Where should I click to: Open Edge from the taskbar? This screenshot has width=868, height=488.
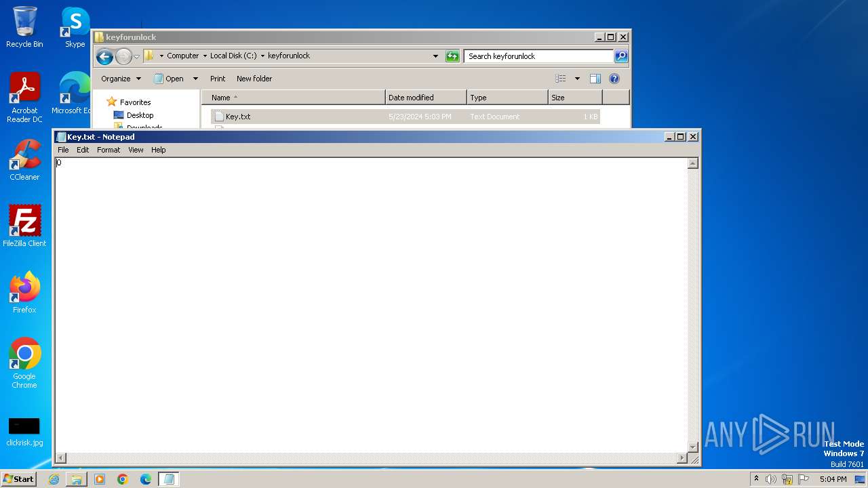point(146,479)
